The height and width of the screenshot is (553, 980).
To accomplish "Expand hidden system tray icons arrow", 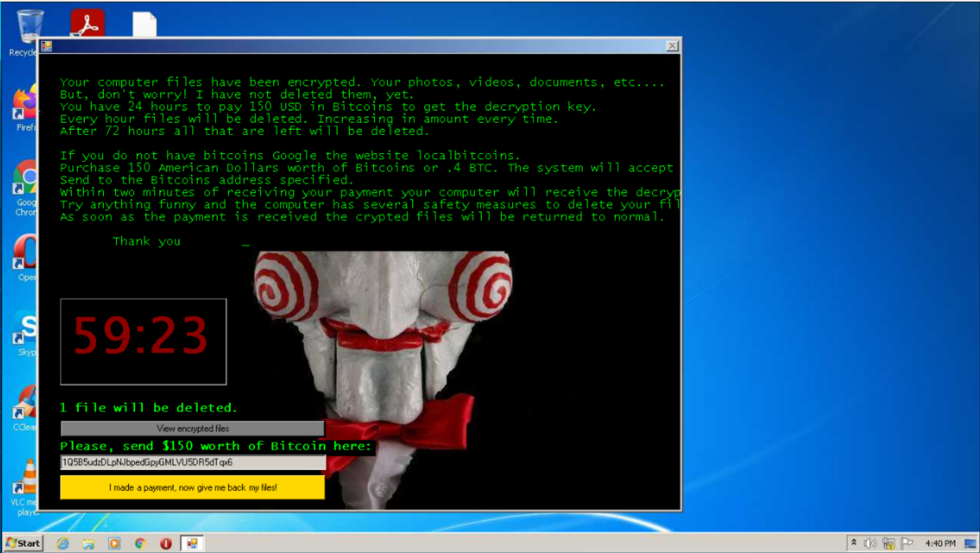I will pos(854,543).
